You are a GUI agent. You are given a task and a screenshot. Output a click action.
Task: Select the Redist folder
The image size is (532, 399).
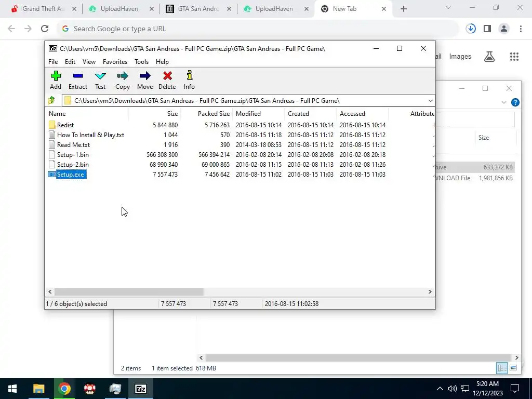pyautogui.click(x=65, y=125)
